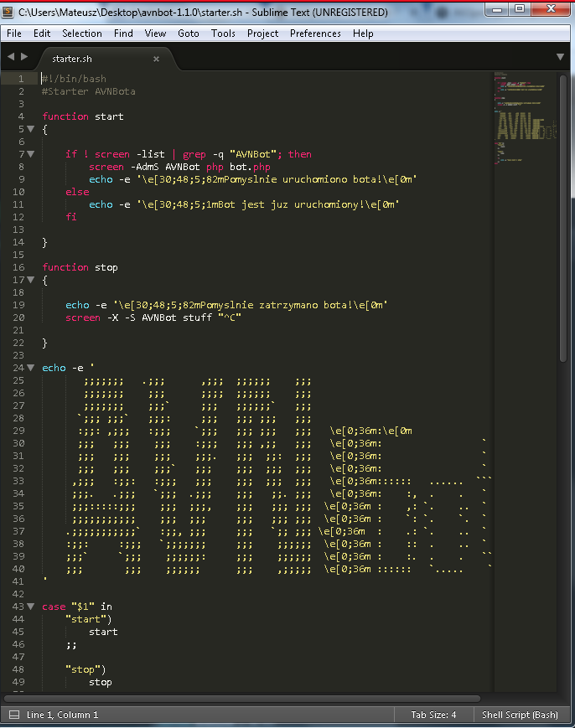Click 'Pomyslnie uruchomiono bota' string
575x728 pixels.
tap(303, 179)
